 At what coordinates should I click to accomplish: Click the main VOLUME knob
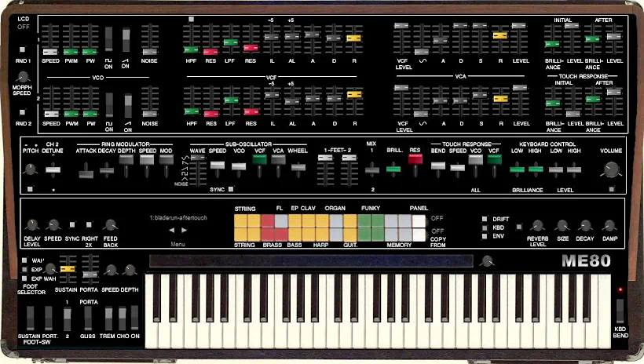coord(611,169)
